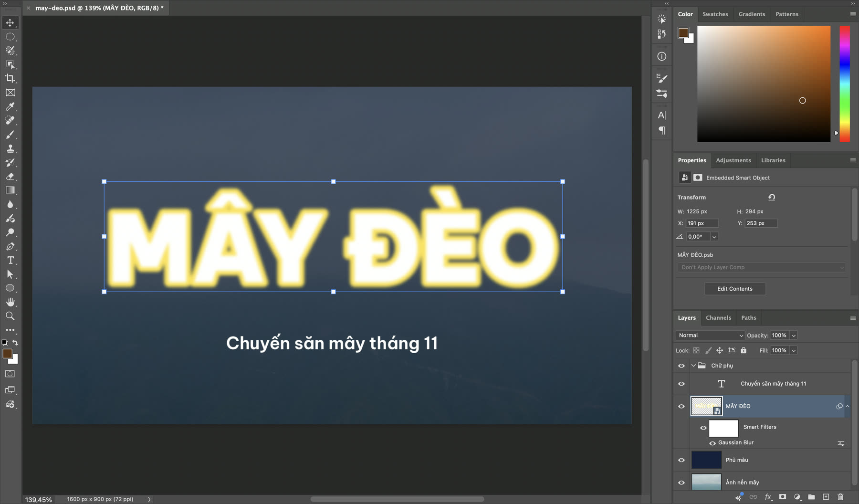Screen dimensions: 859x504
Task: Select the Zoom tool
Action: click(x=10, y=316)
